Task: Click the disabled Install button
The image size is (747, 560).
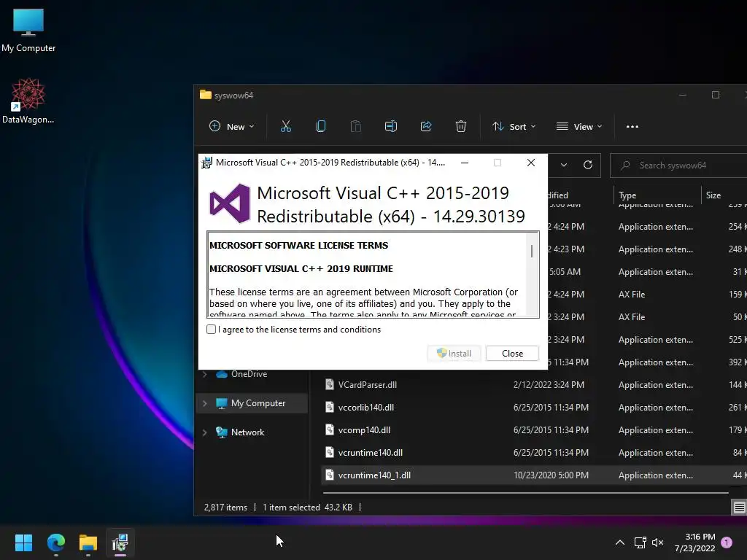Action: [x=454, y=354]
